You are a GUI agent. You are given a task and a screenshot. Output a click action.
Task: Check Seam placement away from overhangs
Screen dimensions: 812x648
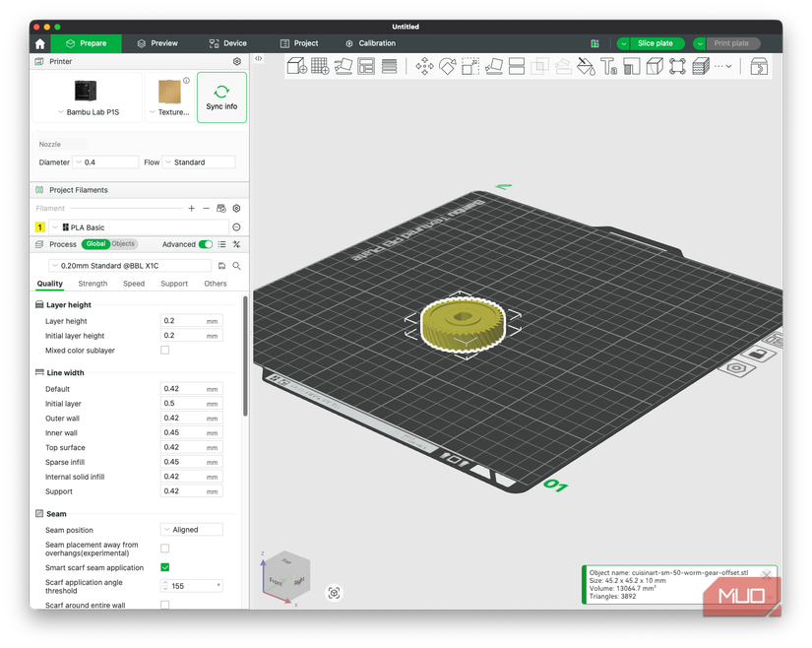point(164,549)
